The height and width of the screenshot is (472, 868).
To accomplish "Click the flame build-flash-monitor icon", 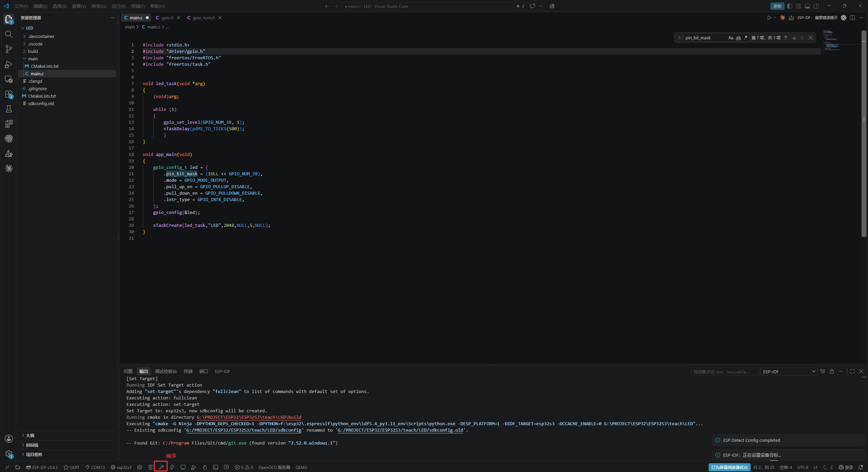I will tap(205, 467).
